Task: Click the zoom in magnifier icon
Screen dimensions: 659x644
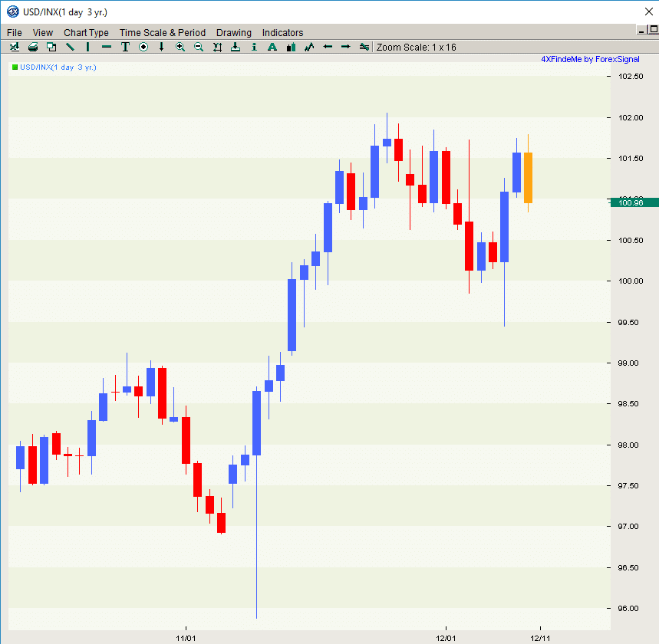Action: [x=180, y=47]
